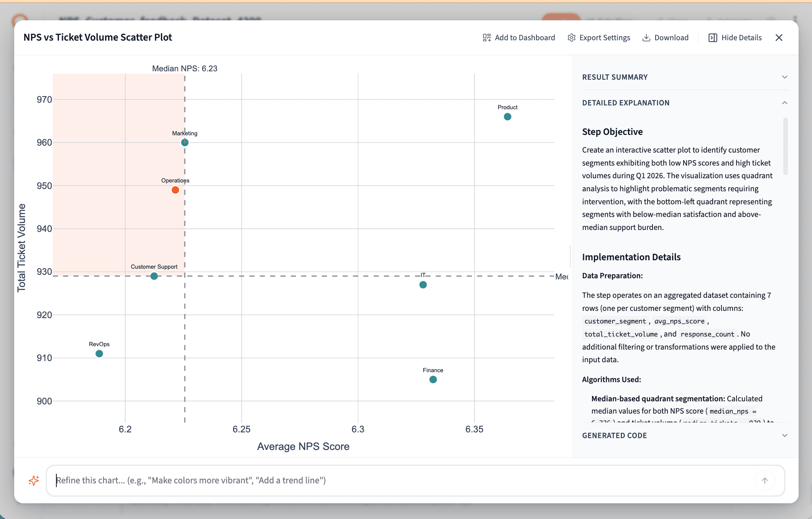Screen dimensions: 812x519
Task: Click the Product data point
Action: (x=507, y=117)
